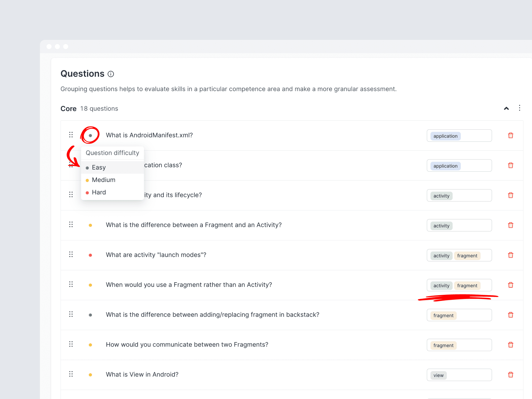Delete the communicate between two Fragments question
Image resolution: width=532 pixels, height=399 pixels.
click(x=511, y=345)
